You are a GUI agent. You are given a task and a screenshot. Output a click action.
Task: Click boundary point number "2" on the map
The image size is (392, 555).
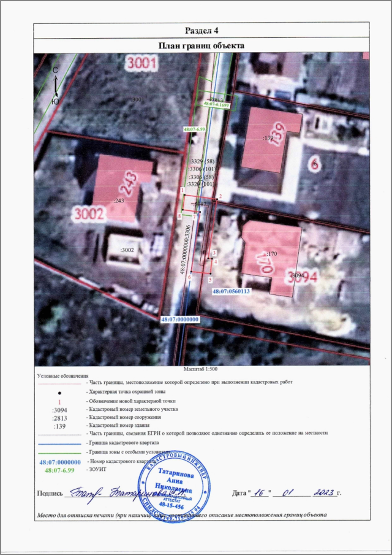221,196
